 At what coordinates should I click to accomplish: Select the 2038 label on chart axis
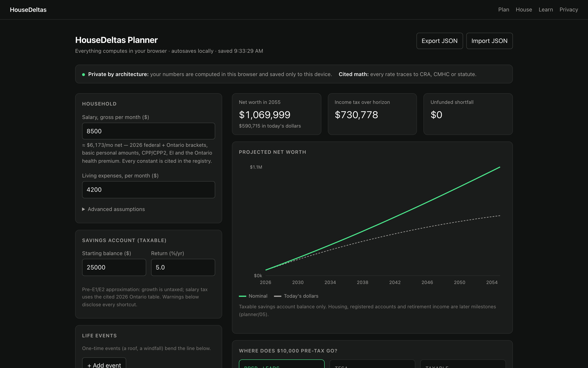tap(362, 282)
